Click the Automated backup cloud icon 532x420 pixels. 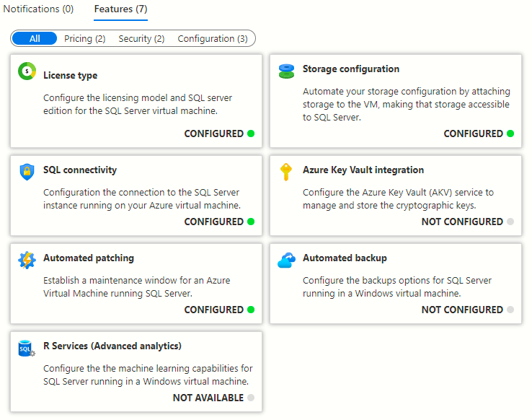(x=286, y=260)
